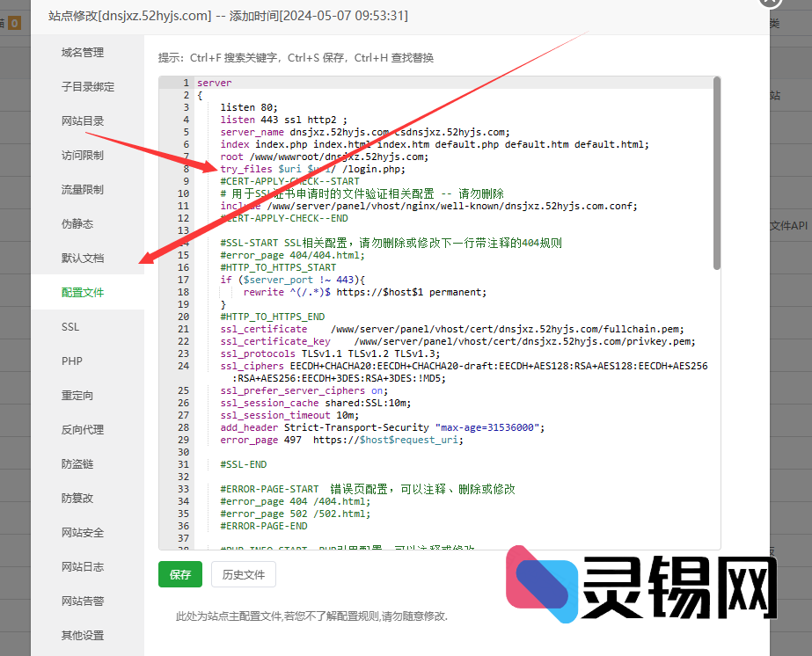Click the 历史文件 button
This screenshot has height=656, width=812.
pyautogui.click(x=244, y=574)
